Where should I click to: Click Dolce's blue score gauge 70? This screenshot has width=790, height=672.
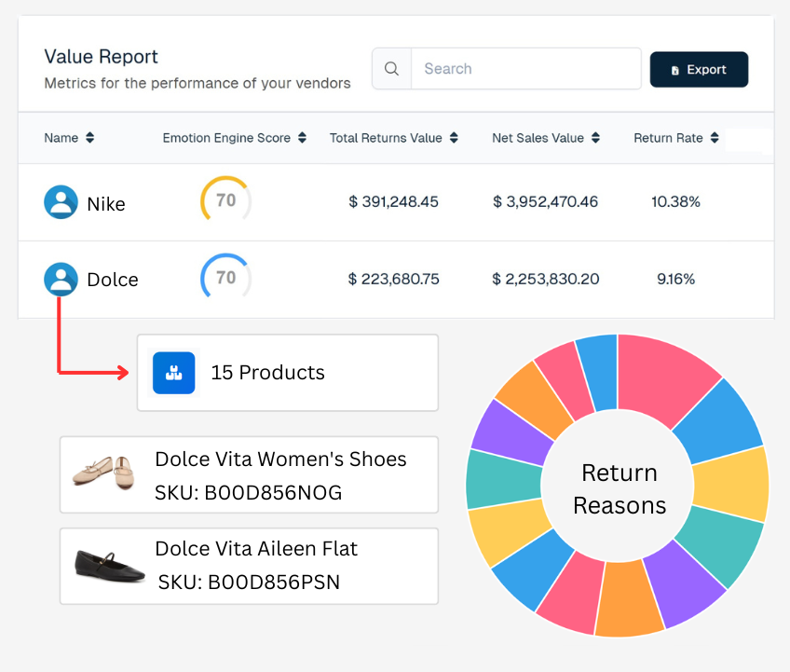225,277
